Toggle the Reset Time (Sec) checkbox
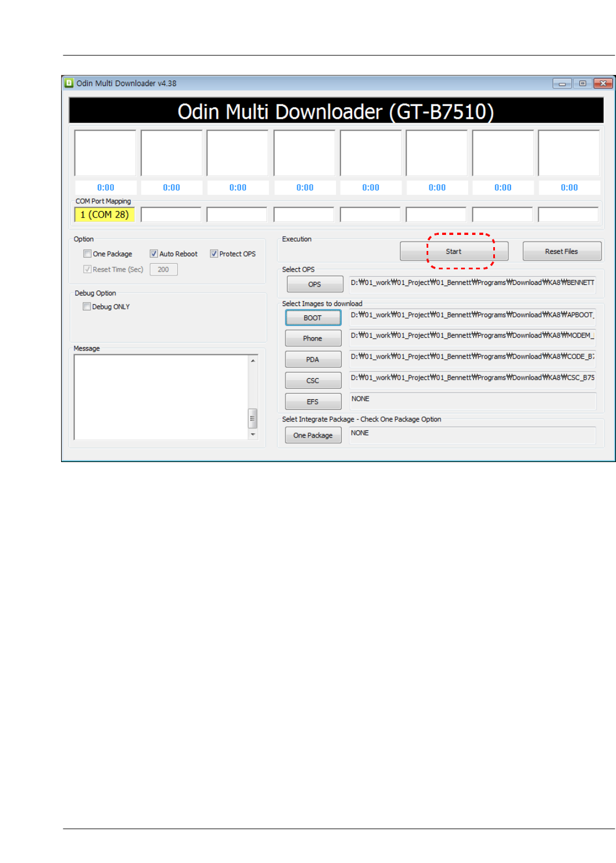Viewport: 616px width, 863px height. pos(87,269)
